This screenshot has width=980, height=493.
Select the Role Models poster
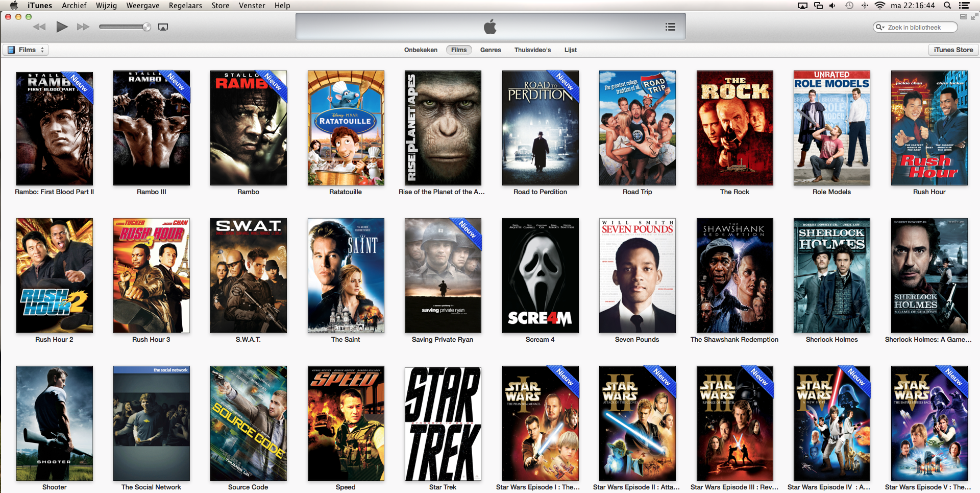[832, 128]
